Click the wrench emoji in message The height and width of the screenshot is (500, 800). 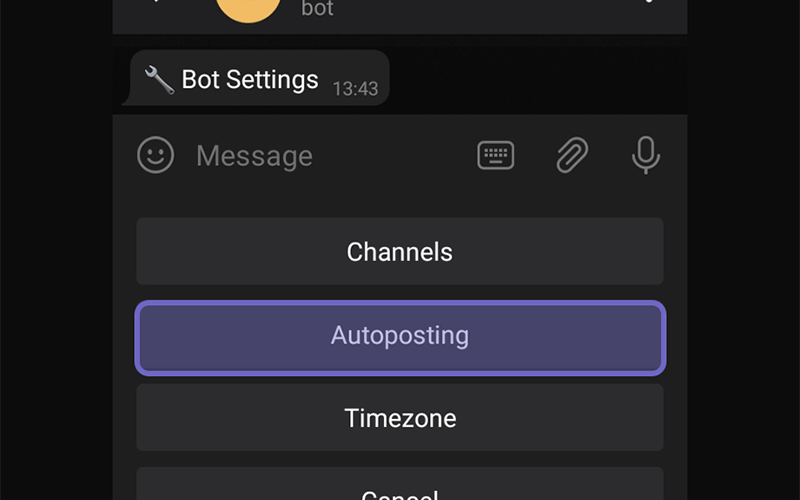coord(159,80)
